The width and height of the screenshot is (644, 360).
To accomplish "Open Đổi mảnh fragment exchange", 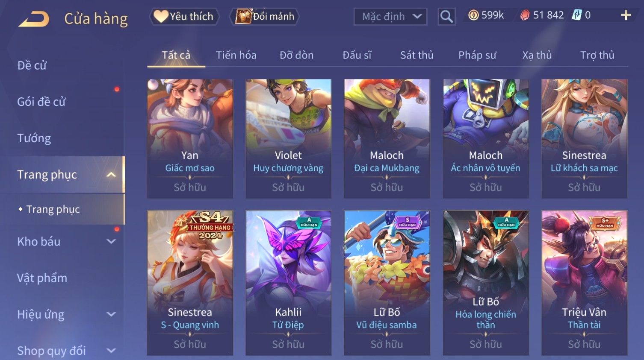I will click(265, 17).
